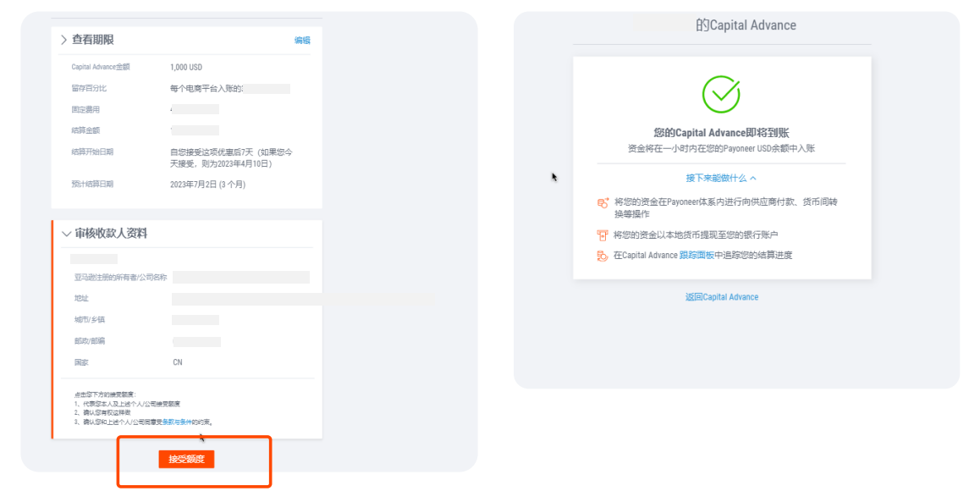Image resolution: width=980 pixels, height=491 pixels.
Task: Click the 点击您下方的接受额度 terms line
Action: pyautogui.click(x=105, y=394)
